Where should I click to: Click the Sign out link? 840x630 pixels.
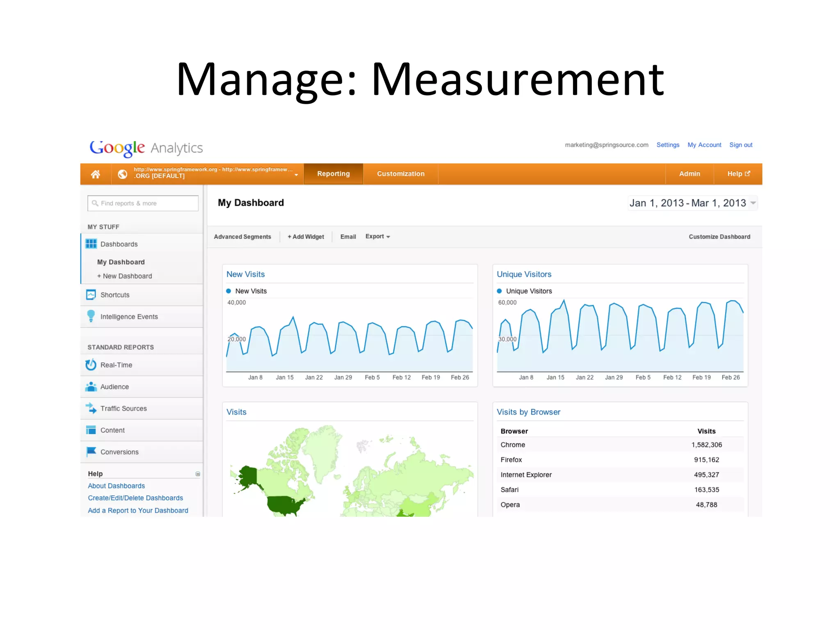click(x=741, y=145)
